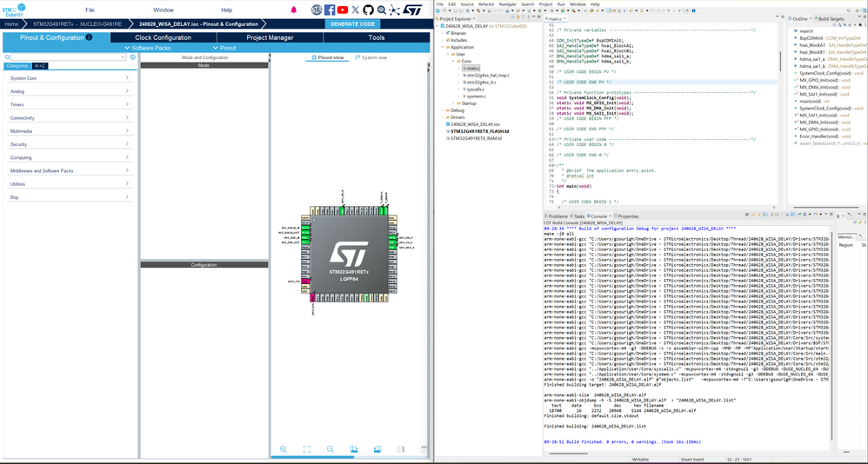Viewport: 868px width, 464px height.
Task: Open the CubeMX File menu
Action: coord(90,10)
